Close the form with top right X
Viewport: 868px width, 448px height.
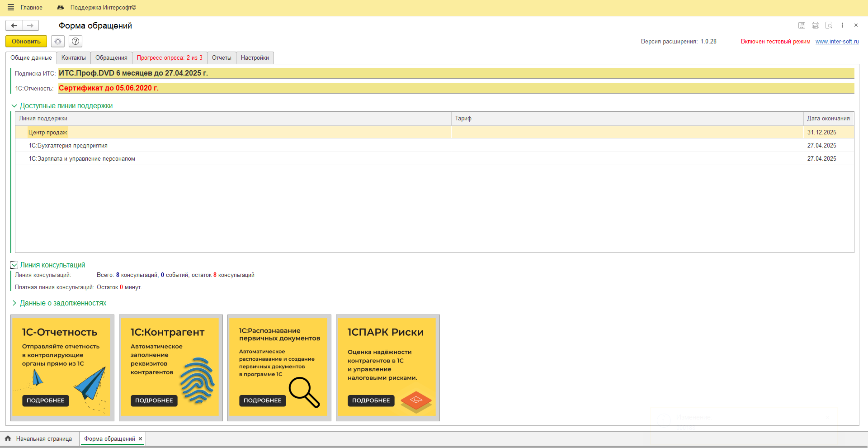pyautogui.click(x=856, y=25)
